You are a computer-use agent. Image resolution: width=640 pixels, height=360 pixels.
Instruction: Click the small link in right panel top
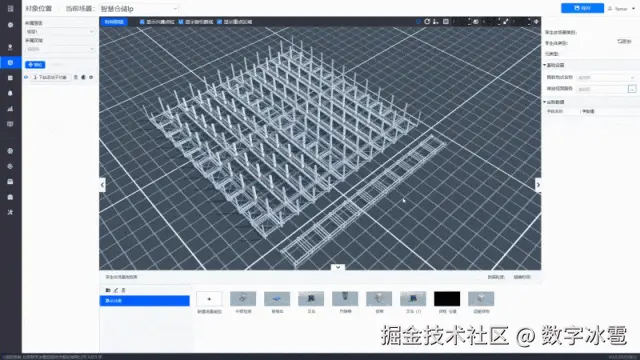624,41
